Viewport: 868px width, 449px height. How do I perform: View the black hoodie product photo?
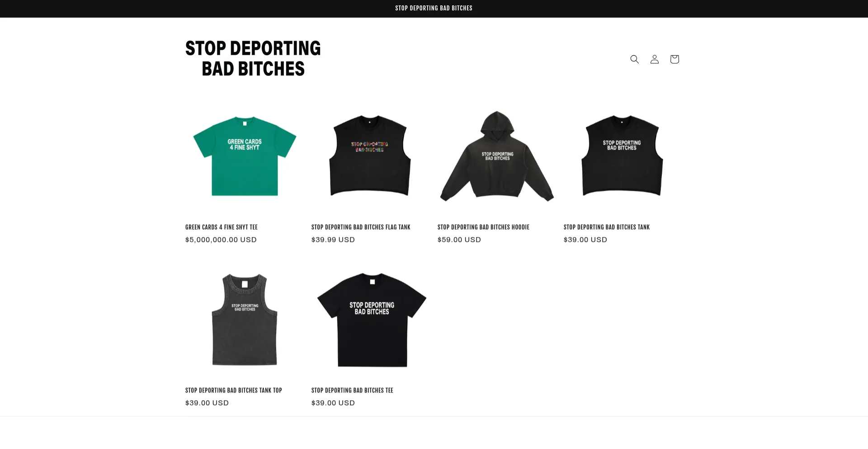pos(497,156)
